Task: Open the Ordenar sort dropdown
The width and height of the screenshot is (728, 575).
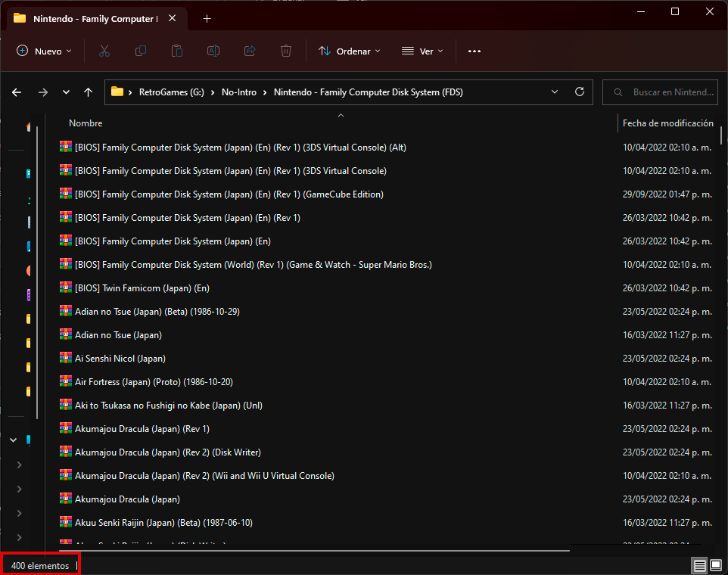Action: point(350,51)
